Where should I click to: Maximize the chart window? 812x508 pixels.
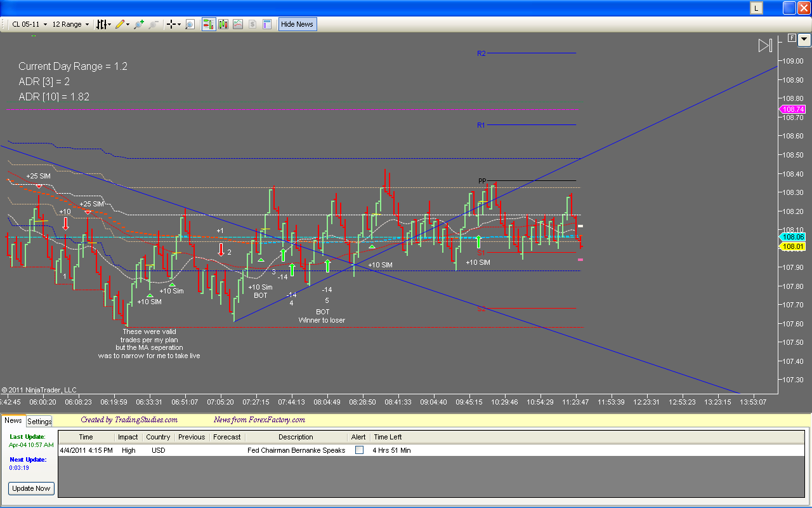coord(789,8)
